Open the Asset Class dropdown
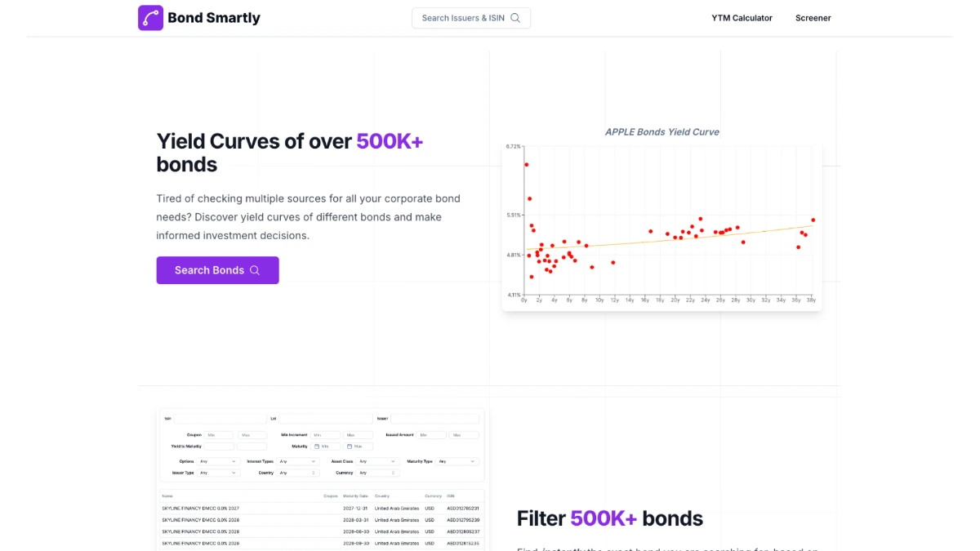The height and width of the screenshot is (551, 980). tap(377, 461)
